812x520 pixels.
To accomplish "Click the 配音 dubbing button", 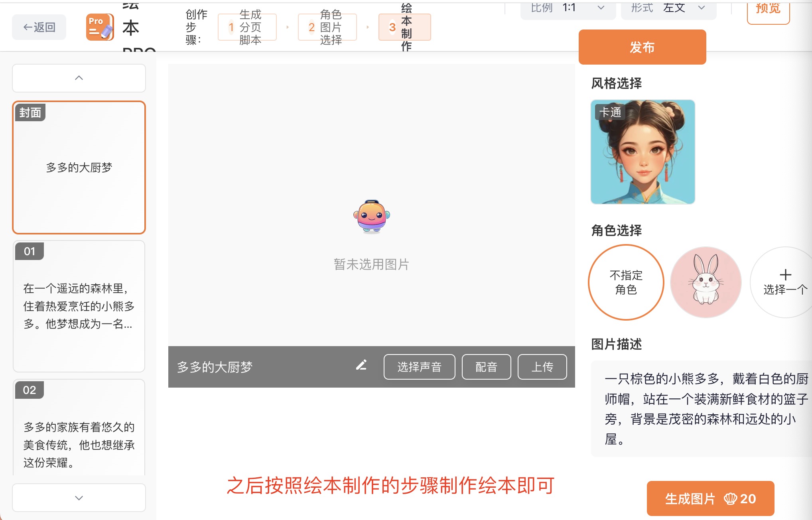I will coord(486,367).
